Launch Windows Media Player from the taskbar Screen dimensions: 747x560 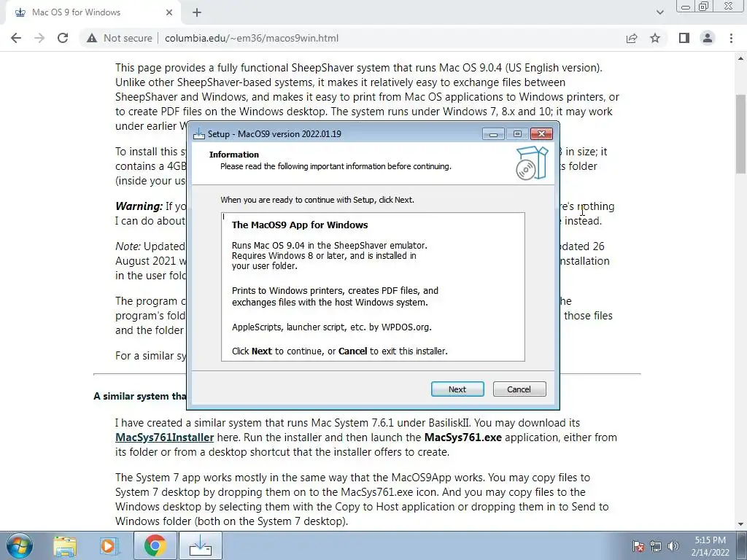(109, 546)
